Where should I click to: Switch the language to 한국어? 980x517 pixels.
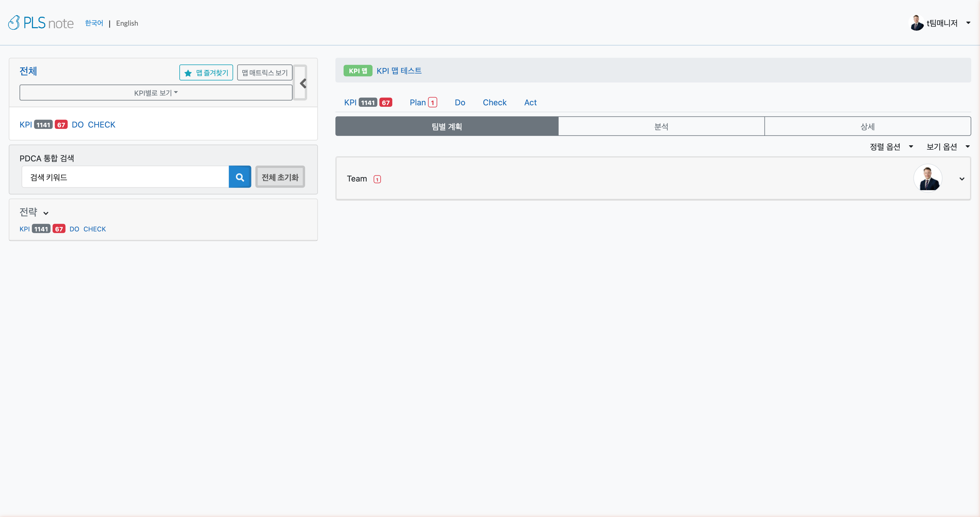(x=94, y=23)
